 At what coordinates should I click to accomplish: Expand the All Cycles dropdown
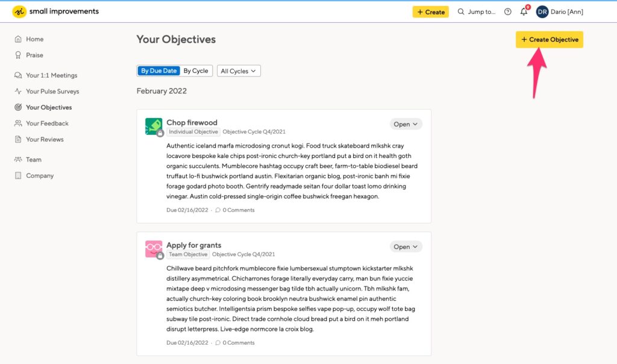pyautogui.click(x=239, y=71)
